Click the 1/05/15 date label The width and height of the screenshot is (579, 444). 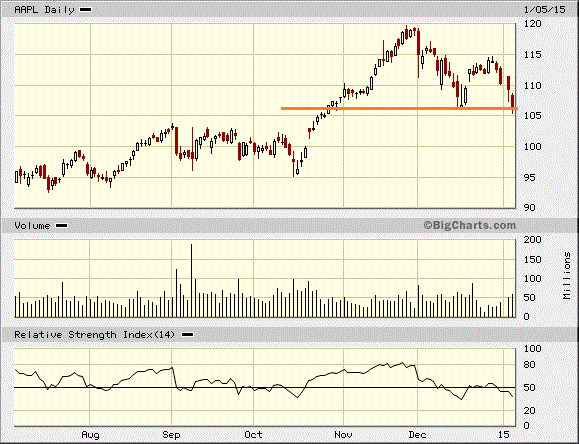(544, 10)
